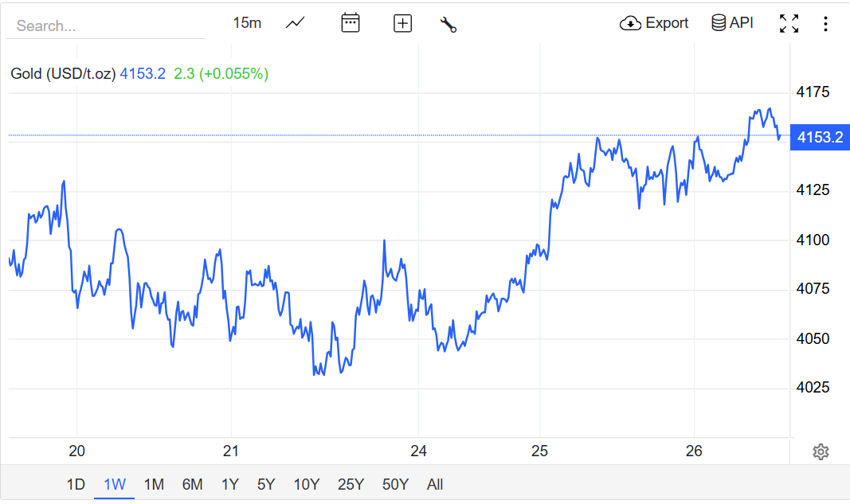Open the API database link
This screenshot has width=850, height=504.
(732, 23)
